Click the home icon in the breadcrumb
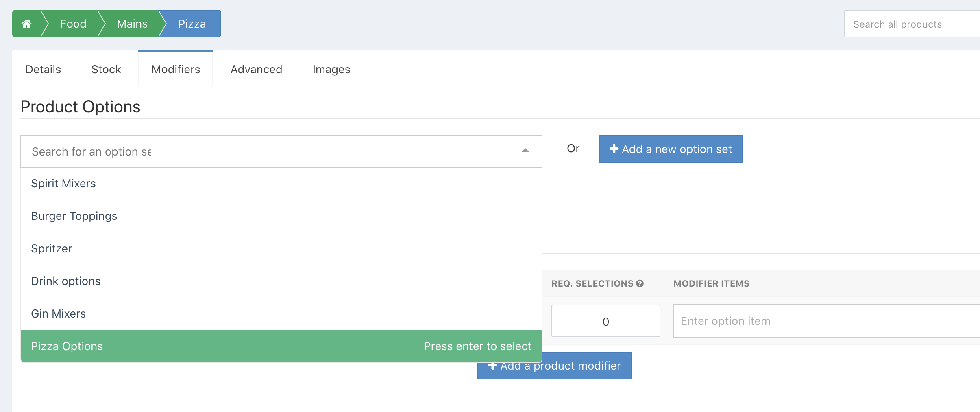 [x=26, y=24]
